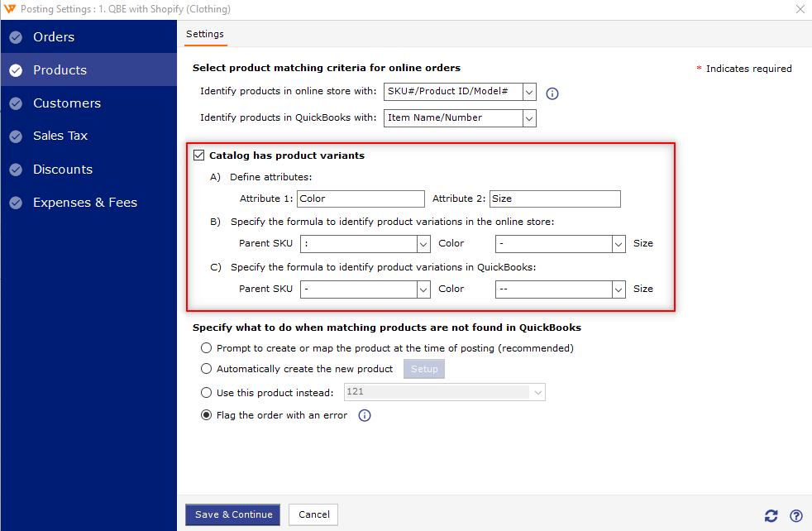This screenshot has height=531, width=812.
Task: Click the Save & Continue button
Action: tap(233, 514)
